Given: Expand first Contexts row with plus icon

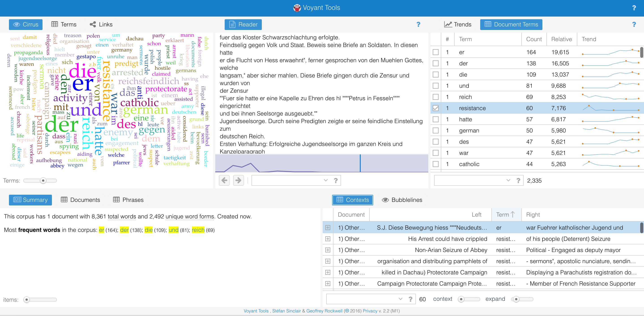Looking at the screenshot, I should click(328, 228).
